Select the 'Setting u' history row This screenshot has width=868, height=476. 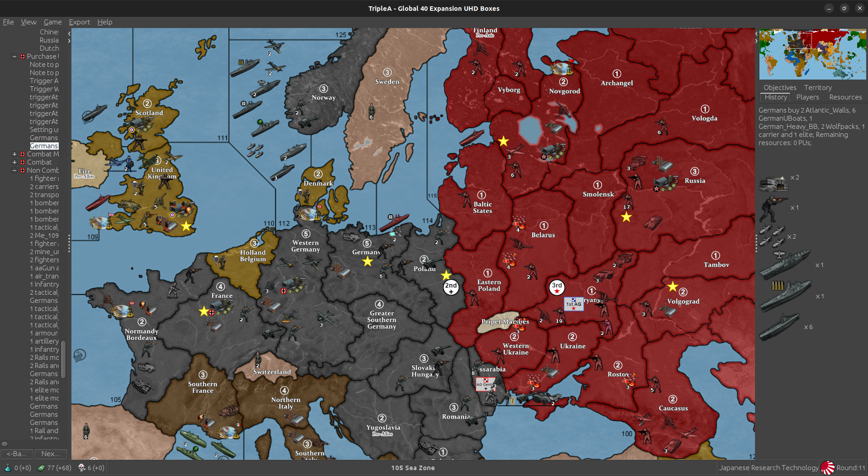(44, 130)
